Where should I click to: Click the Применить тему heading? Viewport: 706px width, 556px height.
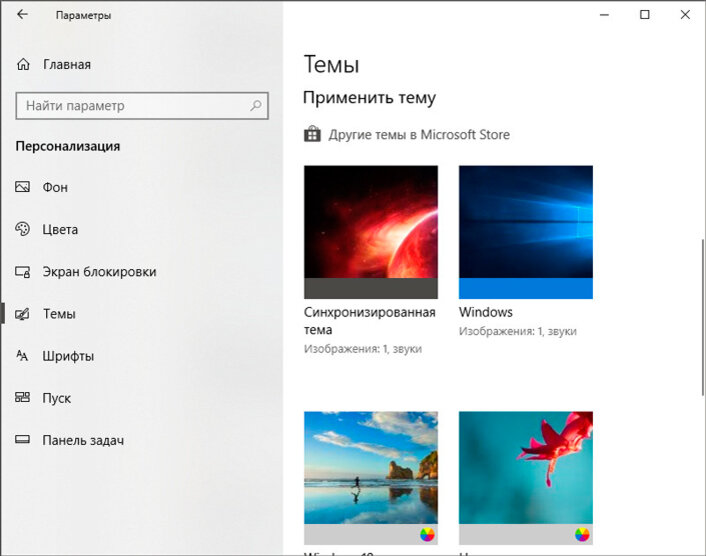pos(369,98)
